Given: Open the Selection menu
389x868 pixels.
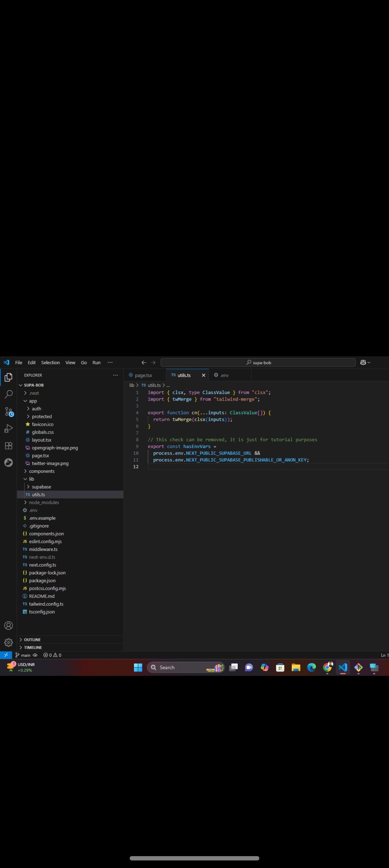Looking at the screenshot, I should (50, 362).
